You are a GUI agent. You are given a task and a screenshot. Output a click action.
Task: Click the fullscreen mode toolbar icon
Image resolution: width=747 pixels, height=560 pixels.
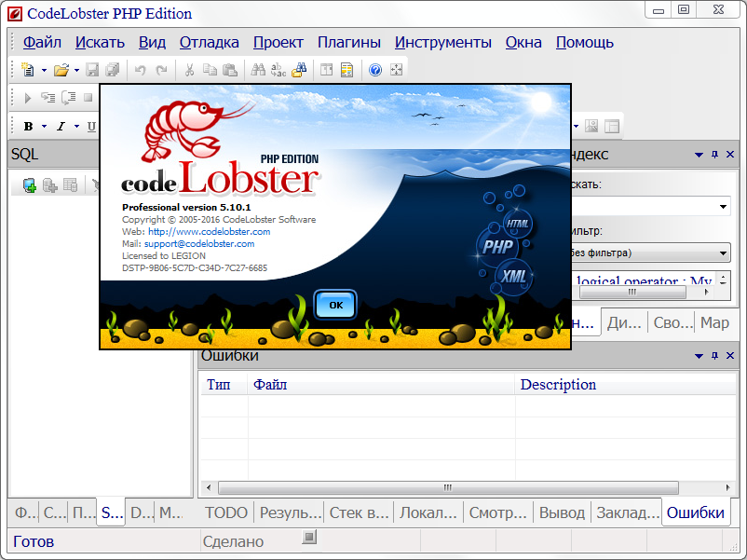395,70
